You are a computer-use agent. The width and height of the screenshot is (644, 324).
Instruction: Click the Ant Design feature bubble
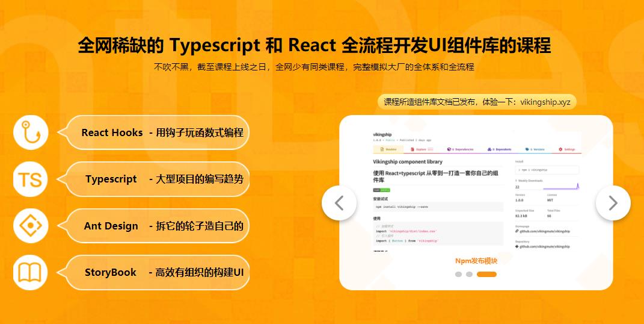pos(153,226)
